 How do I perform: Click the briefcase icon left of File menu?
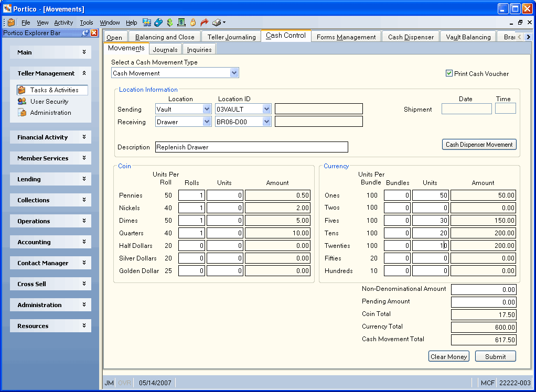coord(12,23)
